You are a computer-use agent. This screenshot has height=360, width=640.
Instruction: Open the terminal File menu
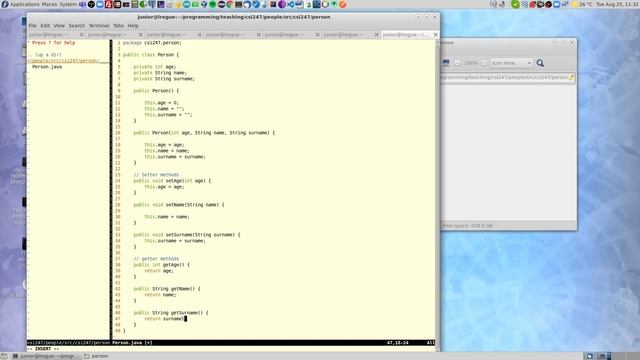[33, 26]
